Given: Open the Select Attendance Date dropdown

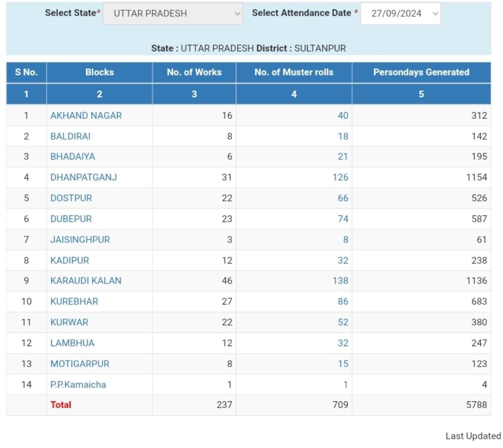Looking at the screenshot, I should click(x=400, y=14).
